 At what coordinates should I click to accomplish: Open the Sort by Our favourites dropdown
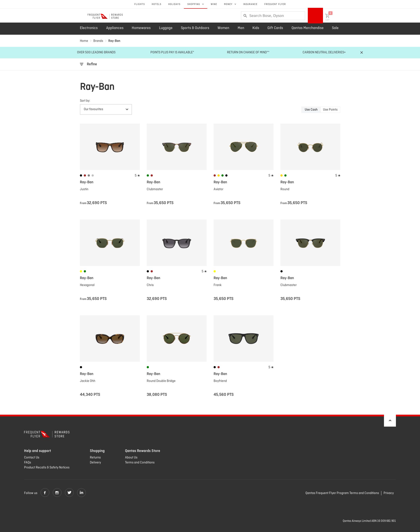coord(106,109)
